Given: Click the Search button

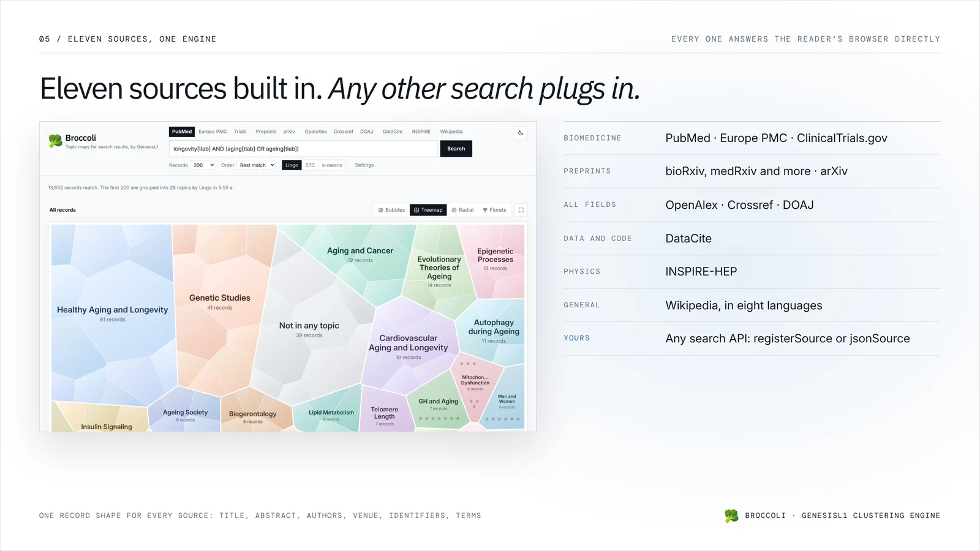Looking at the screenshot, I should [456, 149].
